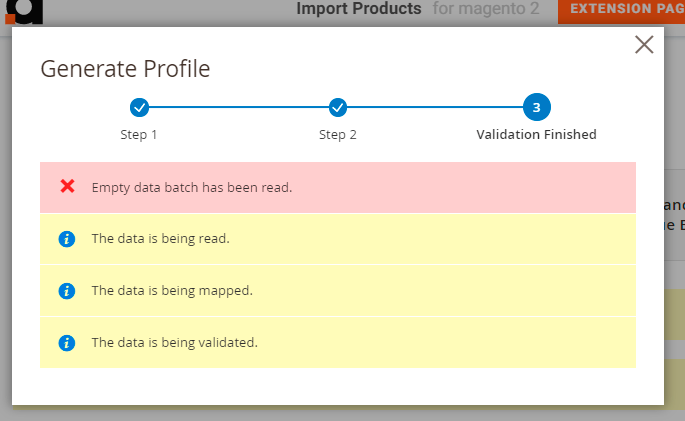
Task: Click the Import Products header title
Action: (358, 9)
